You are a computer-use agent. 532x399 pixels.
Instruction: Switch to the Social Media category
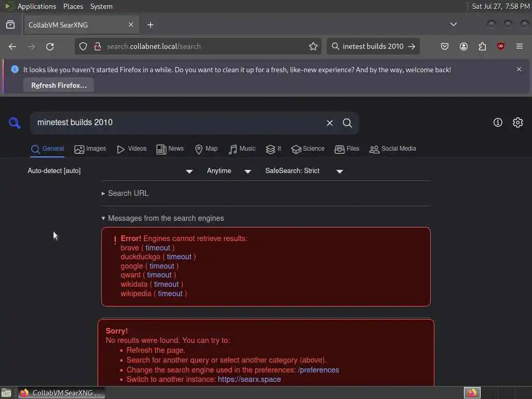393,149
